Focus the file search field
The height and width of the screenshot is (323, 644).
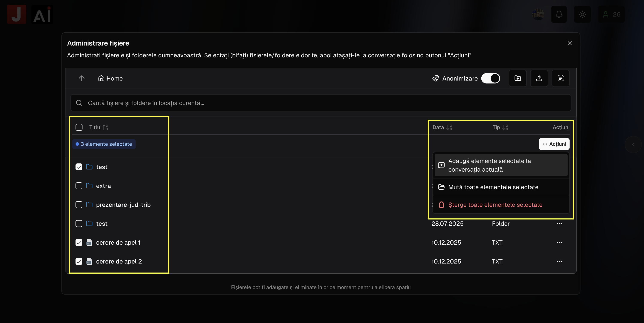320,103
